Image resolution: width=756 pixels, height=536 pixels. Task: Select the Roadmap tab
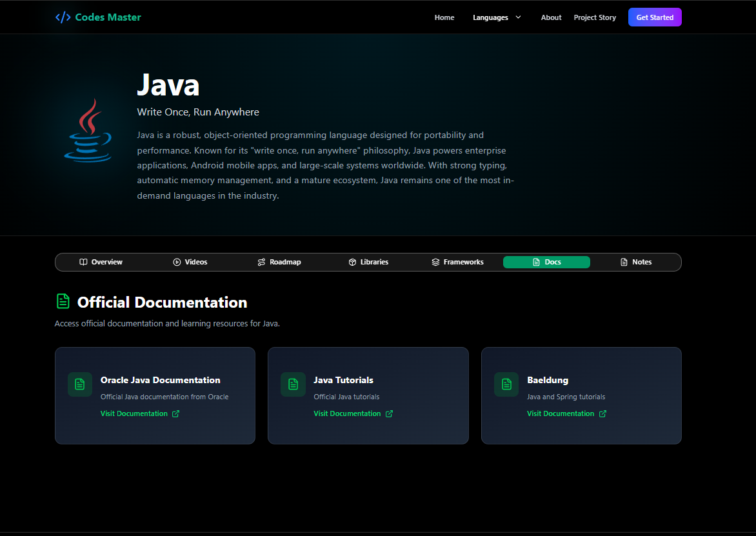[x=279, y=262]
